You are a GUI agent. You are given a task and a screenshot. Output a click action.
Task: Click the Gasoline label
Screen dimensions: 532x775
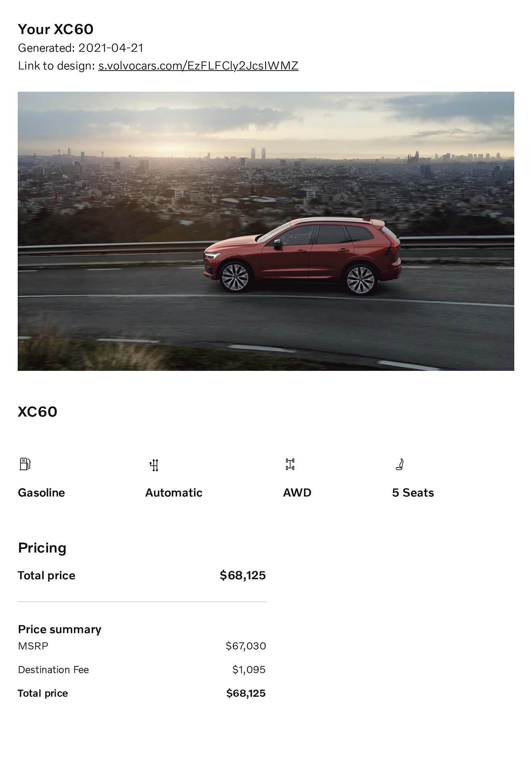pos(41,493)
